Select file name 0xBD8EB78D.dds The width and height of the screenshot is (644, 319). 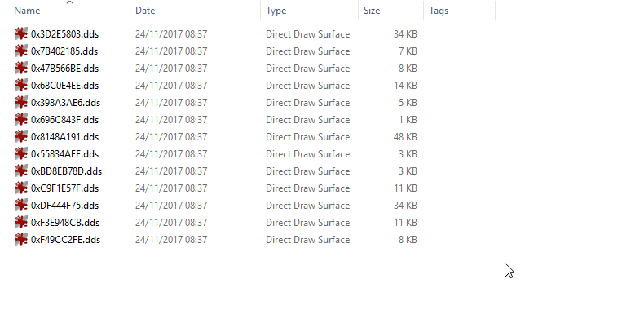coord(67,171)
